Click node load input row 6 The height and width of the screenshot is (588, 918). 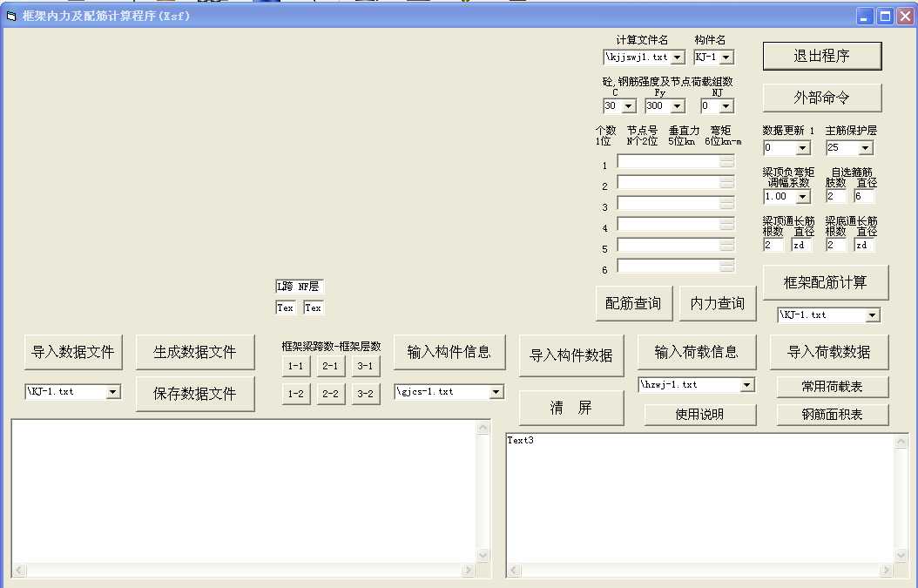click(676, 266)
